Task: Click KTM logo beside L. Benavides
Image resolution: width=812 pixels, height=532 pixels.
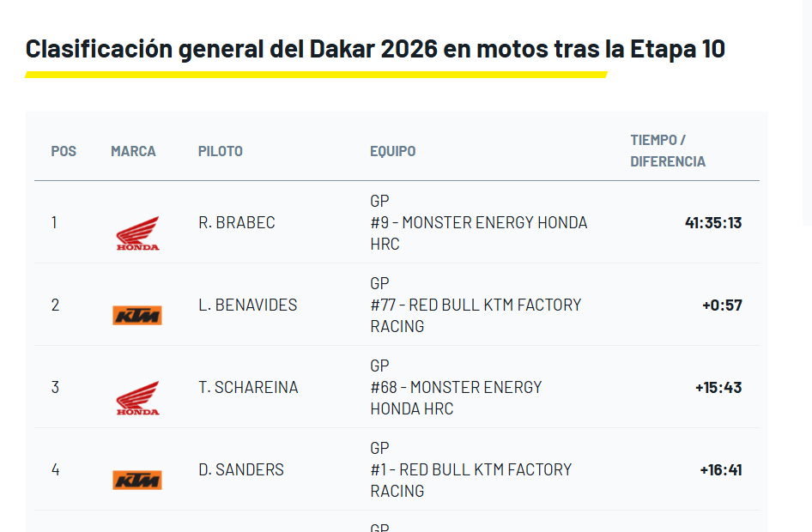Action: pyautogui.click(x=137, y=315)
